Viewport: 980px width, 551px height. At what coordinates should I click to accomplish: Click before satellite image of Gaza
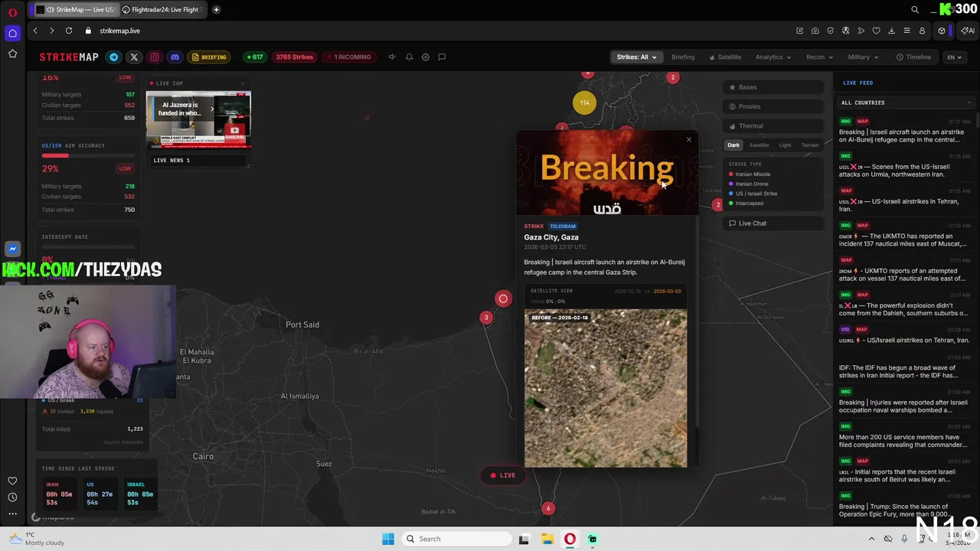click(606, 387)
